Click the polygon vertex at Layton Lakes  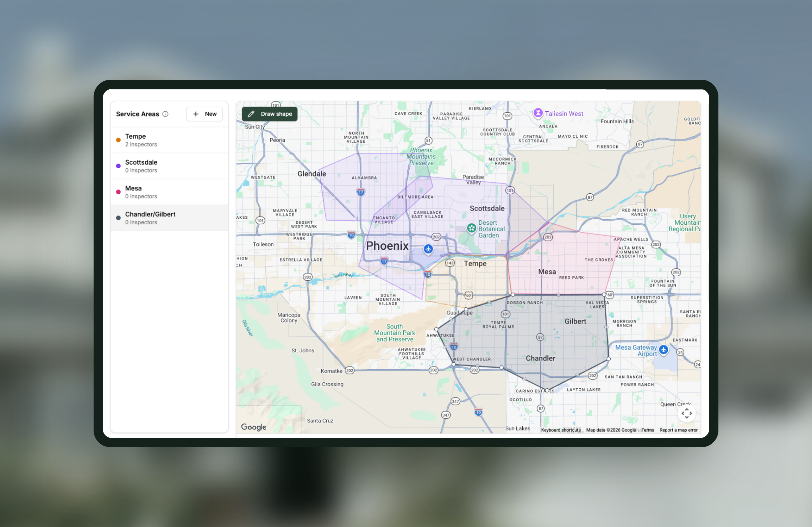pyautogui.click(x=547, y=391)
